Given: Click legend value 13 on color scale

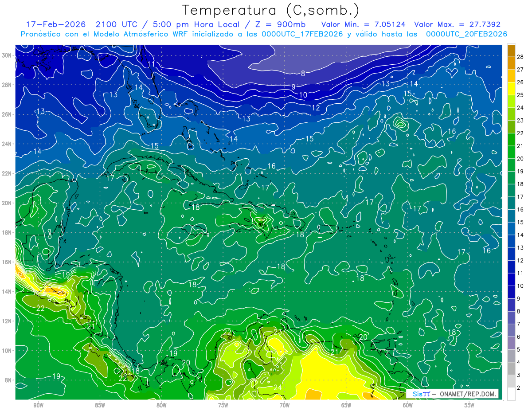Looking at the screenshot, I should pyautogui.click(x=520, y=247).
